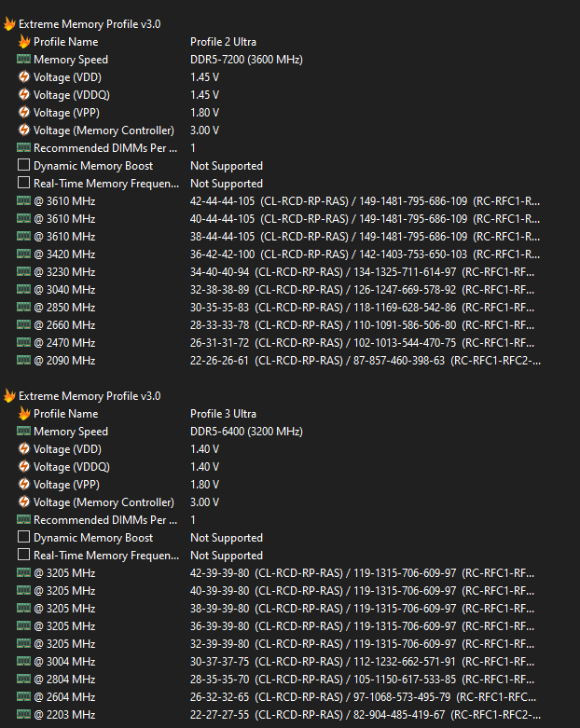Select the value 'DDR5-7200 (3600 MHz)'
580x728 pixels.
click(246, 60)
